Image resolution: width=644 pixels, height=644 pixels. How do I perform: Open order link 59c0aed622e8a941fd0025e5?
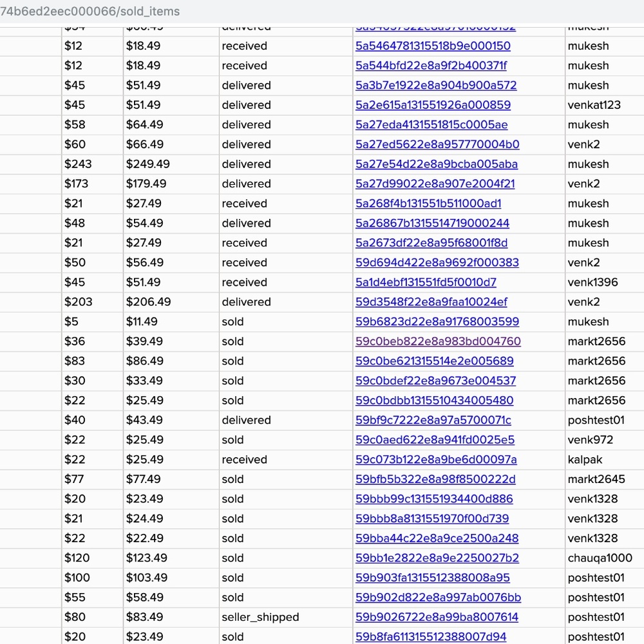tap(435, 440)
